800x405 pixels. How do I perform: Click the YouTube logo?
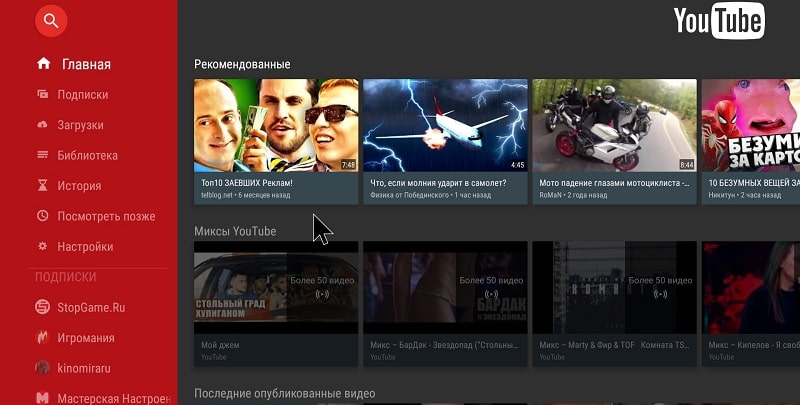[718, 21]
